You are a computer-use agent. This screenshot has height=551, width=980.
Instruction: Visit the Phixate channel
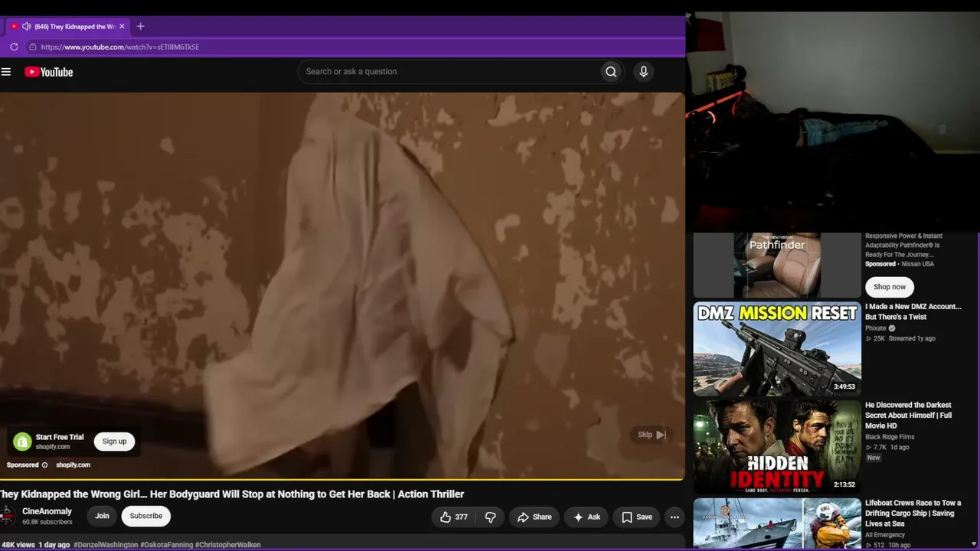[x=876, y=328]
